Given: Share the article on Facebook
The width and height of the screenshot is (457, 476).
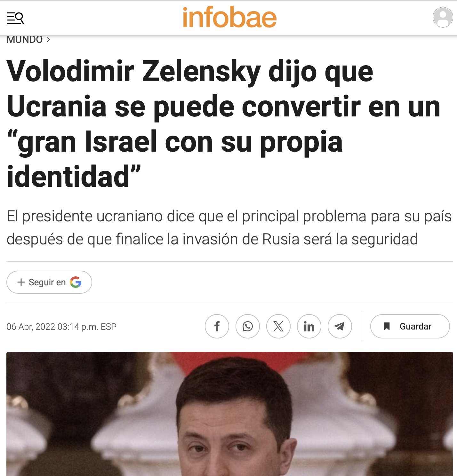Looking at the screenshot, I should [x=217, y=326].
